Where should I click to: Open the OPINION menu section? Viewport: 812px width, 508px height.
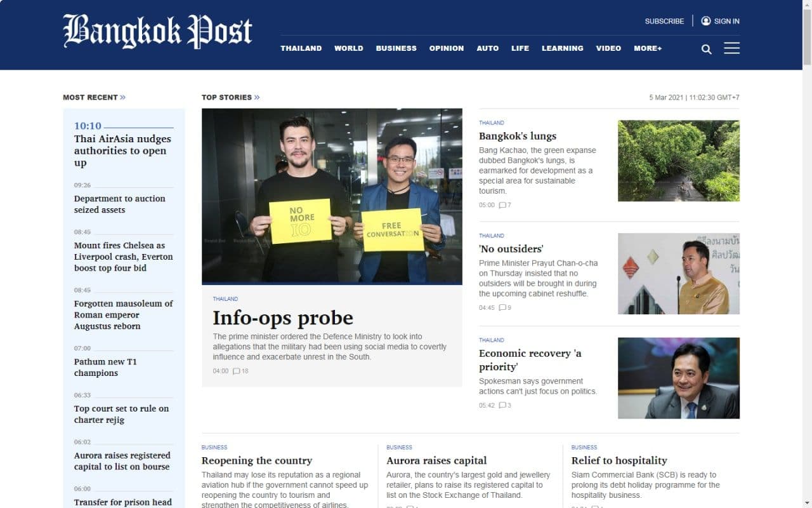[447, 48]
